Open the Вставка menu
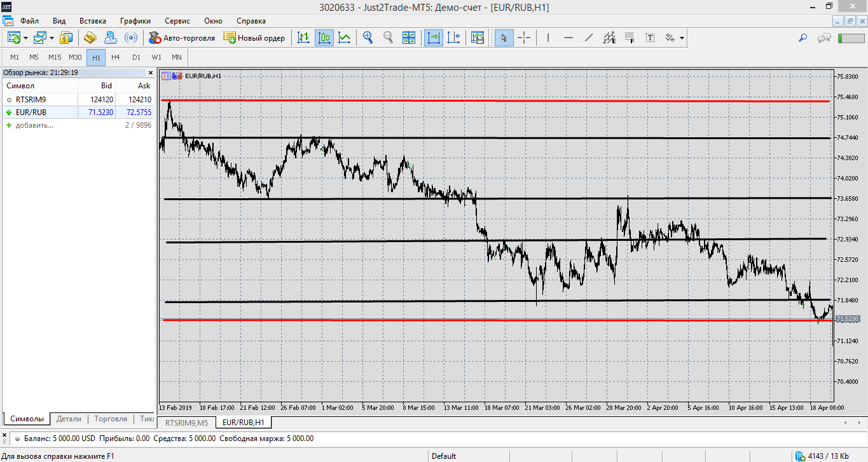 [93, 20]
